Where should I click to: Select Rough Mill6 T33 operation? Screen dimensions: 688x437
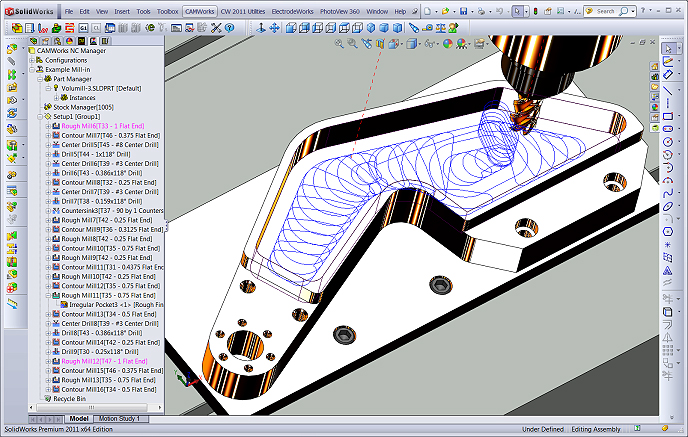point(104,126)
